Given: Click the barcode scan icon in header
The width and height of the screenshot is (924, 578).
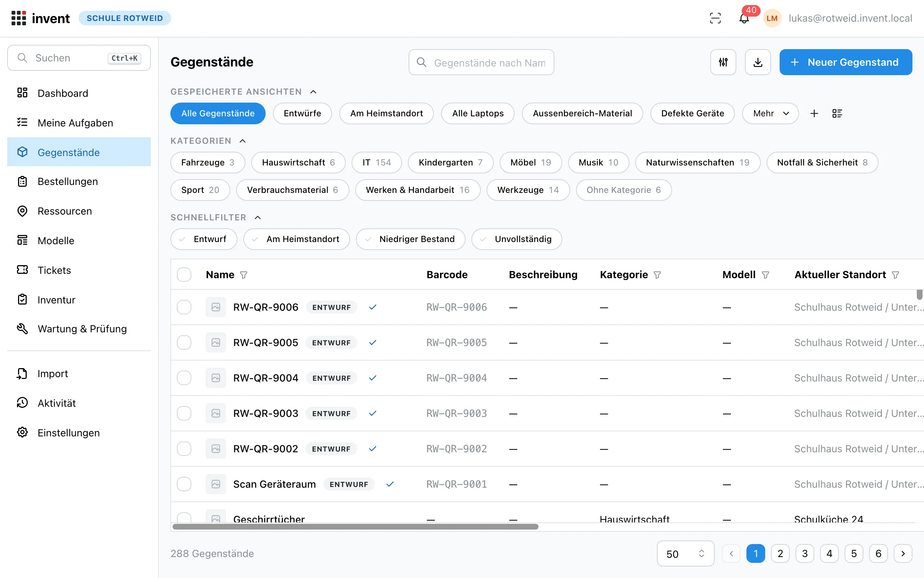Looking at the screenshot, I should 715,18.
